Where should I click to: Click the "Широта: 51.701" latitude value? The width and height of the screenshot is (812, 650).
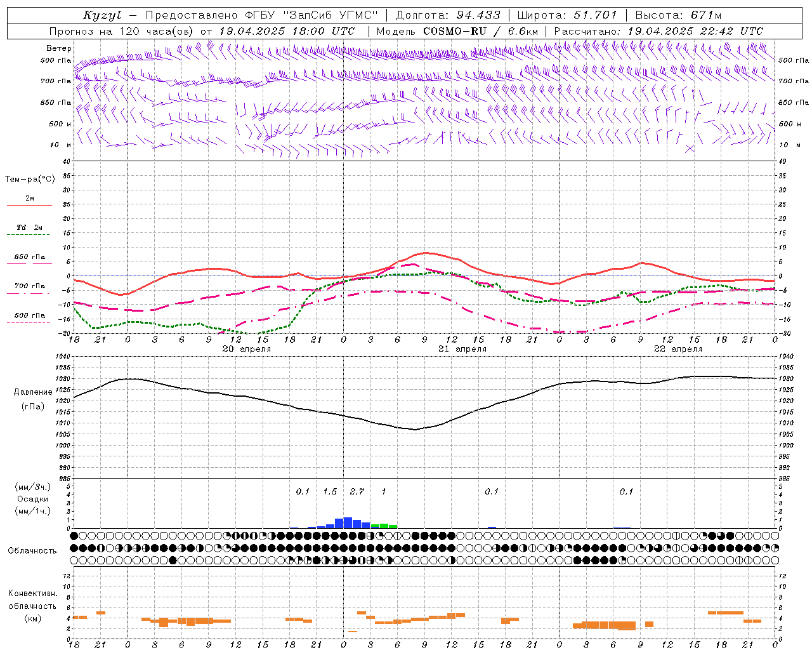(568, 15)
